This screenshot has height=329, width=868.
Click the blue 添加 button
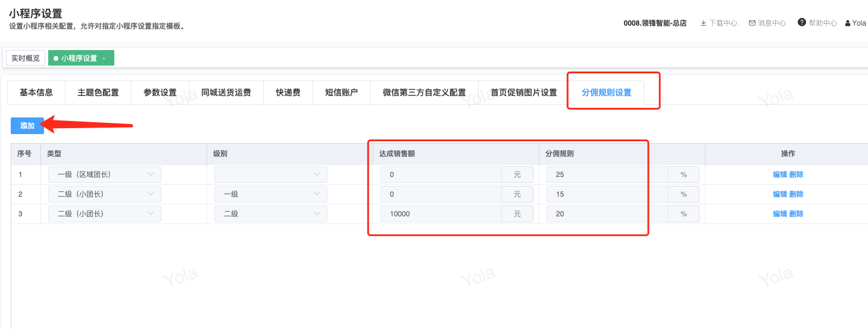[27, 126]
